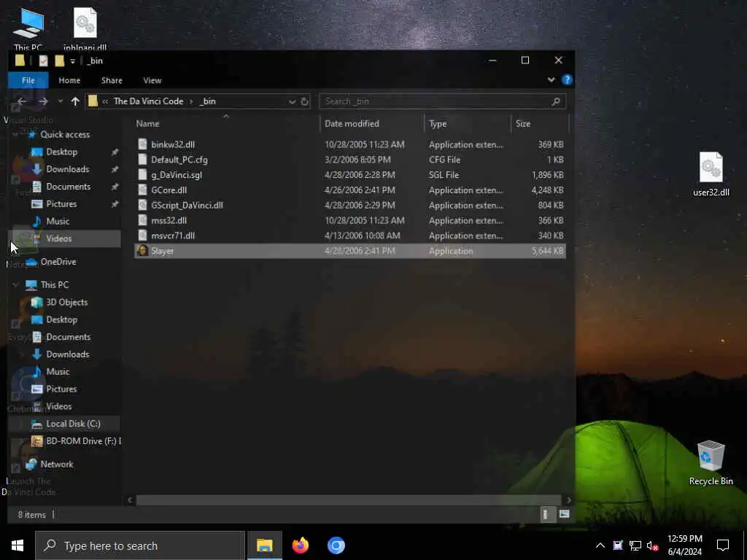Viewport: 747px width, 560px height.
Task: Click File Explorer taskbar icon
Action: click(x=264, y=545)
